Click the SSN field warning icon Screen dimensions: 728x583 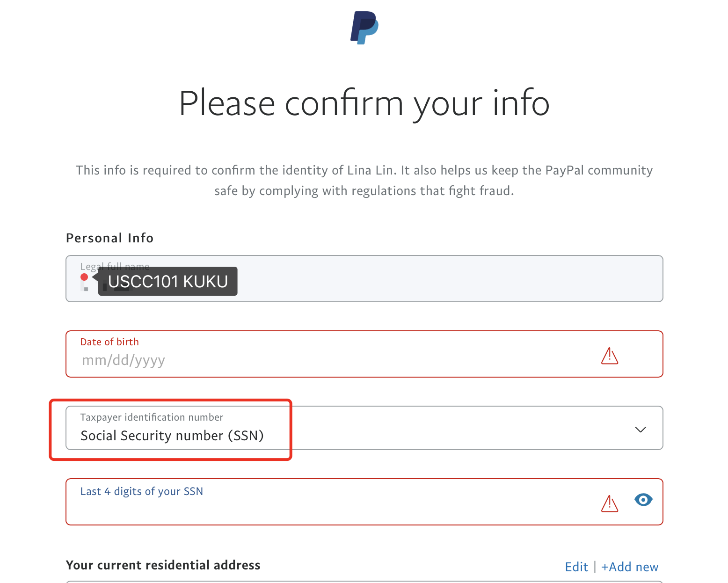[609, 503]
